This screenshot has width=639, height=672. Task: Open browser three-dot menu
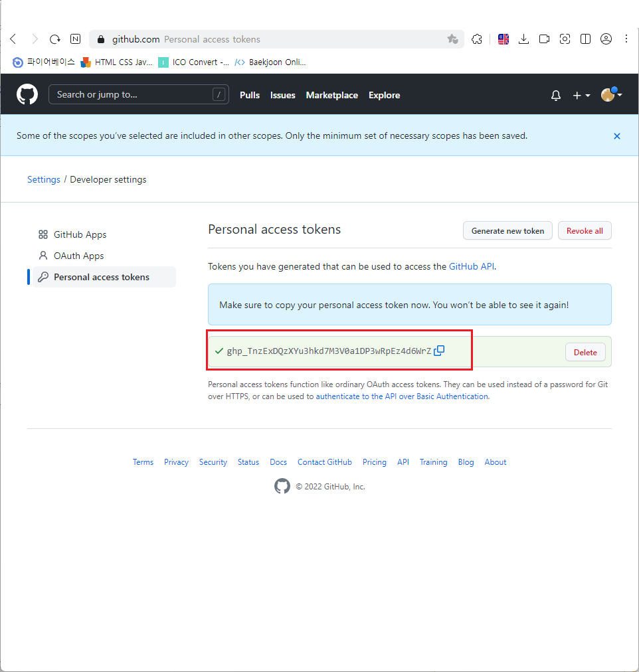[x=626, y=39]
